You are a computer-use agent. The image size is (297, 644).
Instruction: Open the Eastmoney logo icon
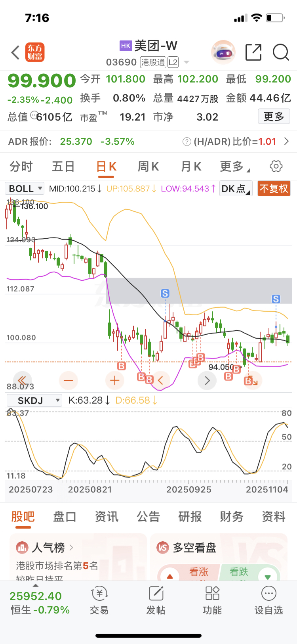click(x=35, y=52)
